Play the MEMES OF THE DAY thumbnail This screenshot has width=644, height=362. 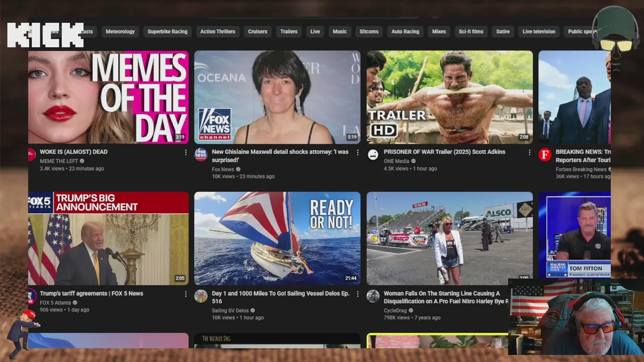[108, 97]
